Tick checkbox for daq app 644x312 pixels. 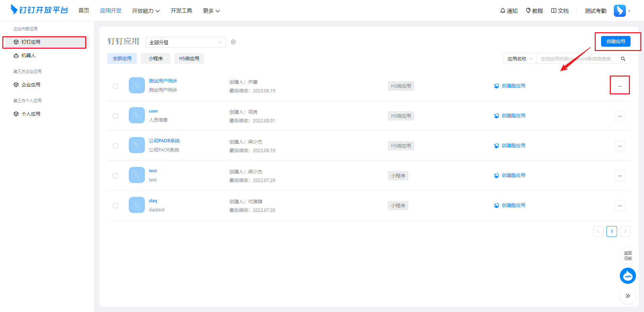tap(115, 206)
